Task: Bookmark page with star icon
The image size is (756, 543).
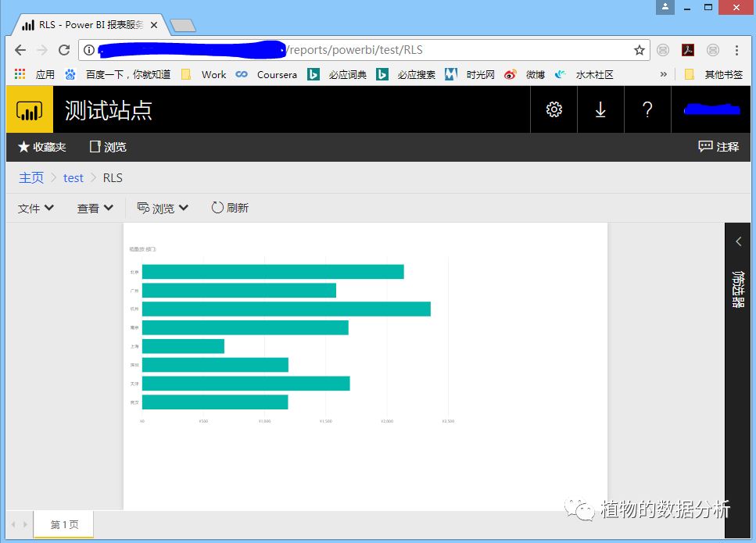Action: click(x=639, y=50)
